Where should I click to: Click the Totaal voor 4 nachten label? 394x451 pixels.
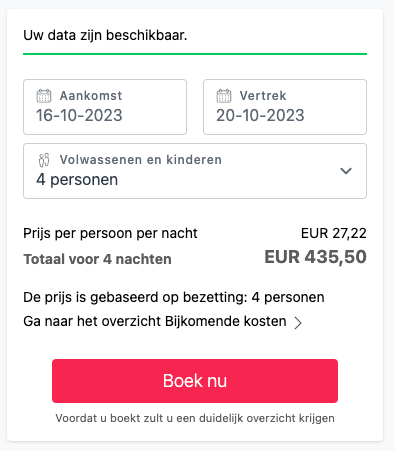click(97, 259)
